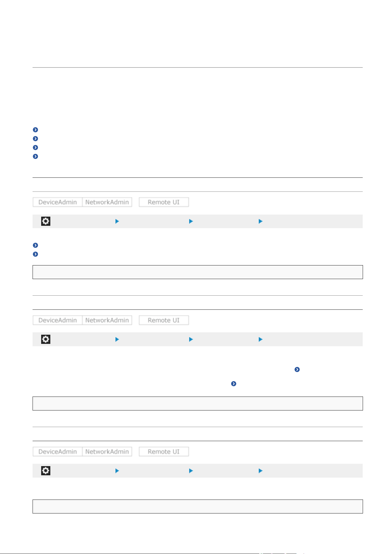Viewport: 392px width, 554px height.
Task: Click the middle blue arrow in the second section path
Action: coord(191,339)
